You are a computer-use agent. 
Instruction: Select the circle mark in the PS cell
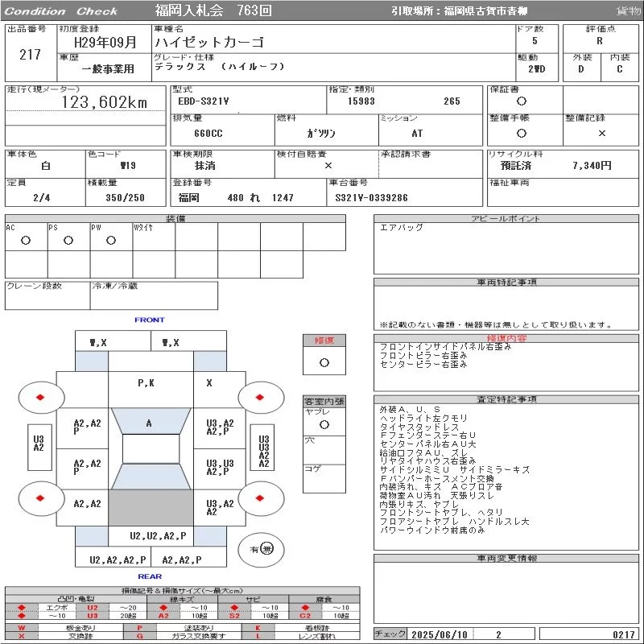pyautogui.click(x=68, y=240)
